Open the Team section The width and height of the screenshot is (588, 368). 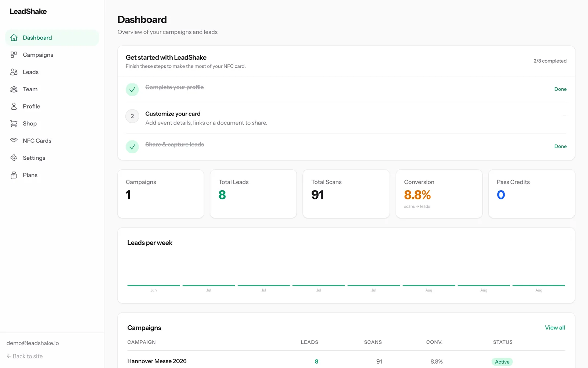click(52, 89)
